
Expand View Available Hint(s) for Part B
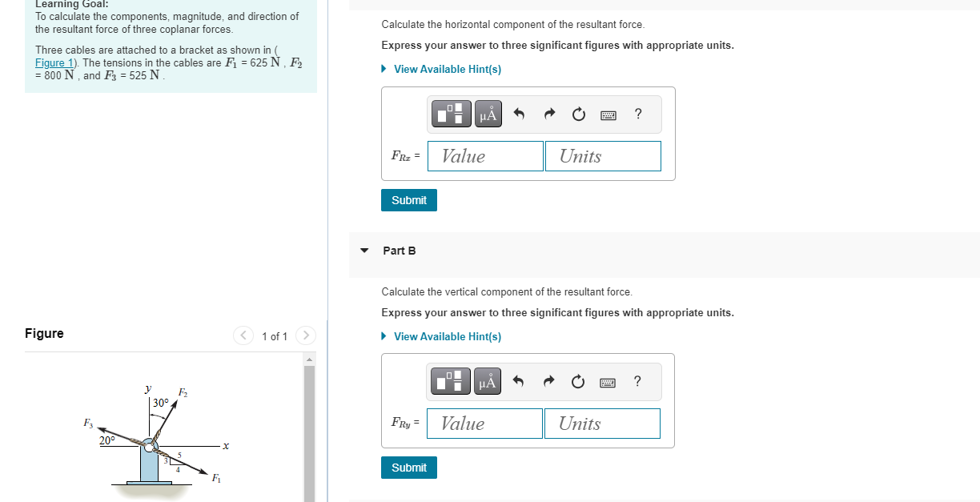447,336
